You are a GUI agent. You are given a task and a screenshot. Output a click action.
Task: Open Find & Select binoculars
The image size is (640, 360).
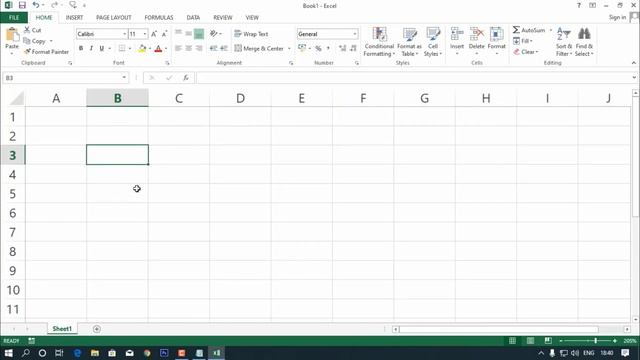[584, 42]
